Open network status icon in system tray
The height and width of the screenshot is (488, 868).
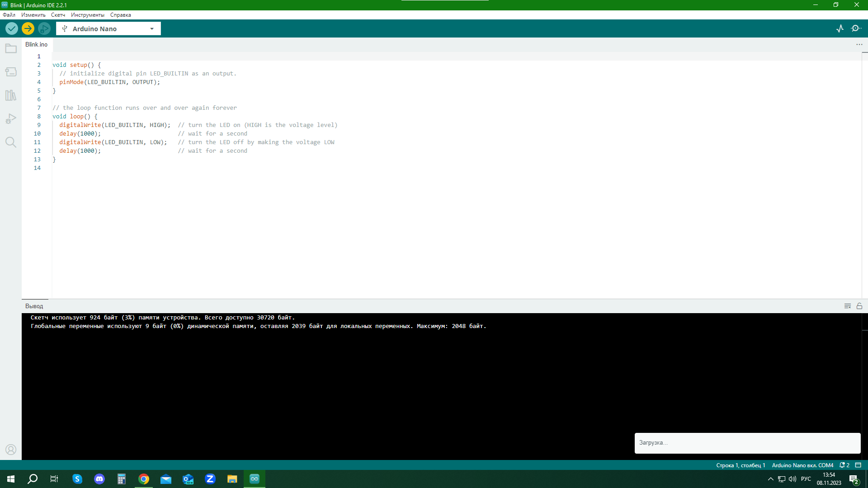click(782, 479)
